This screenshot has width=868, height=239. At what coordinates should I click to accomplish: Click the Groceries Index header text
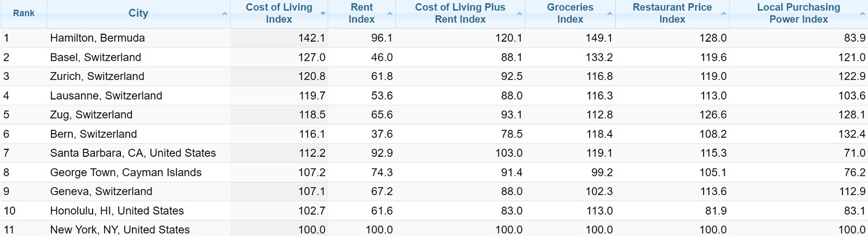(570, 13)
